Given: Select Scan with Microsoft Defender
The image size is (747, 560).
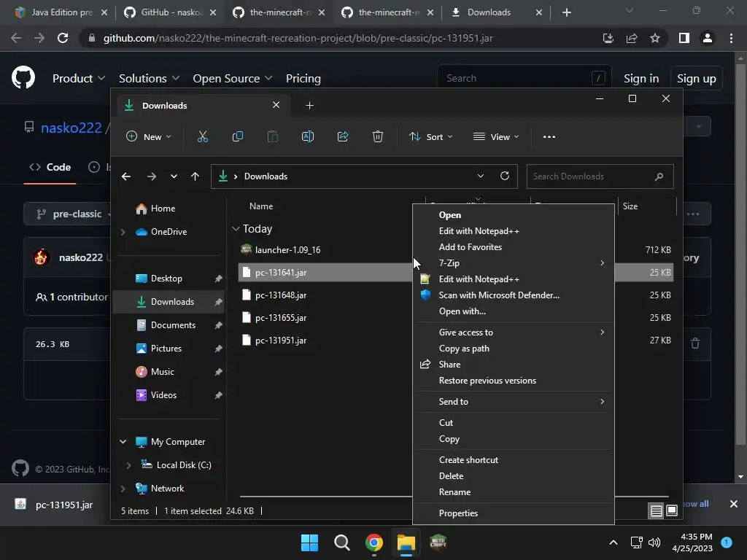Looking at the screenshot, I should click(513, 295).
